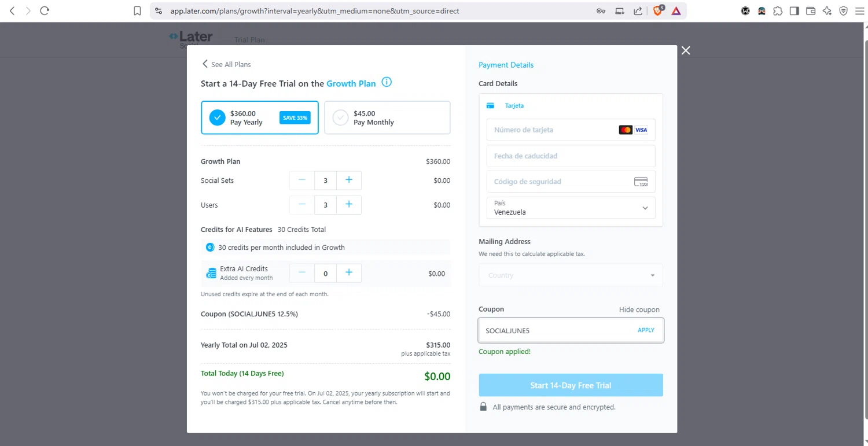Share this page icon

click(x=638, y=10)
